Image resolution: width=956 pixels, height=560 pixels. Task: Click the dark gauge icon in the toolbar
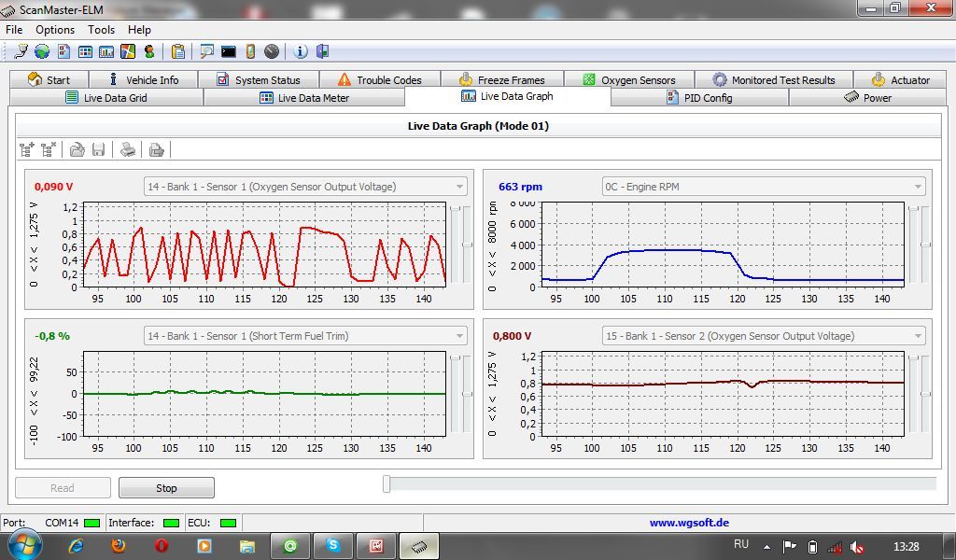[272, 51]
